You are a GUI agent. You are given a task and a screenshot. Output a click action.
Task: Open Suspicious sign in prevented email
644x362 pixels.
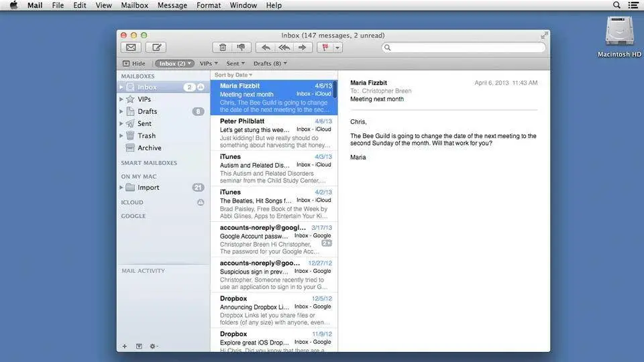274,275
